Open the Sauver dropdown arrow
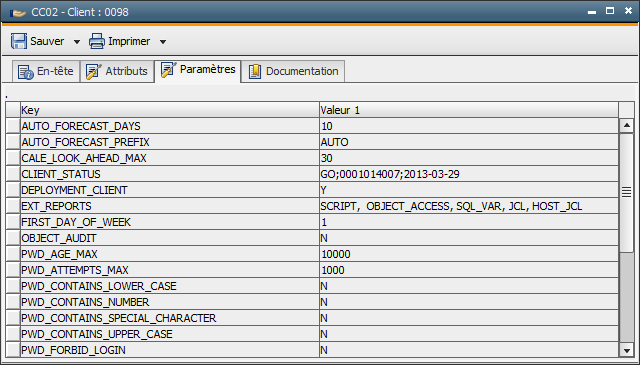Screen dimensions: 640x365 (77, 42)
